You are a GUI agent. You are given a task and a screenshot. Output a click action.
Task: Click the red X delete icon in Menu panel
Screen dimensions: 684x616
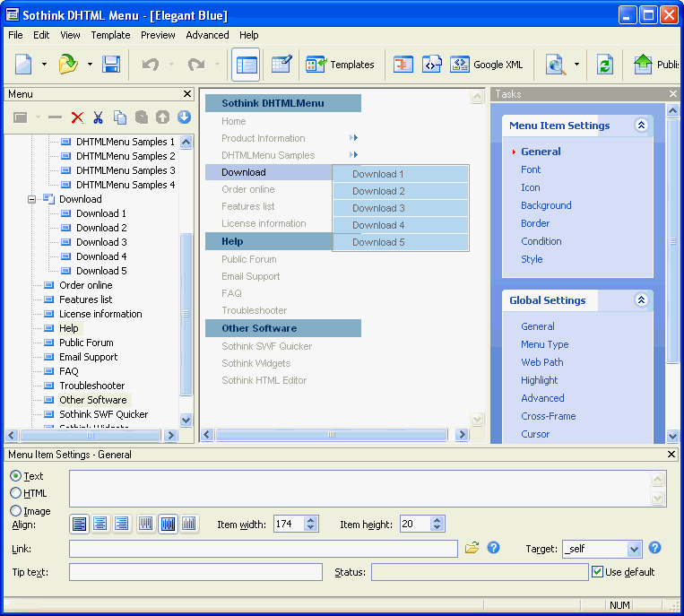coord(77,117)
